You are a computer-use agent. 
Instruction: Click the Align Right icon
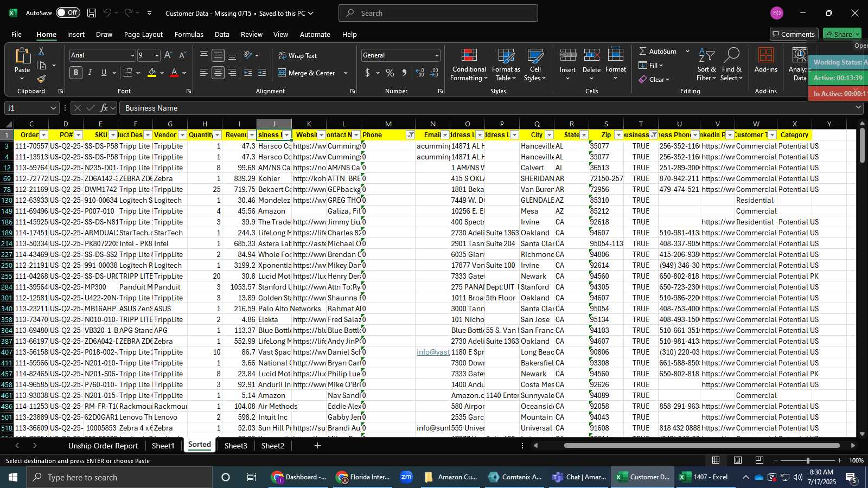click(232, 73)
